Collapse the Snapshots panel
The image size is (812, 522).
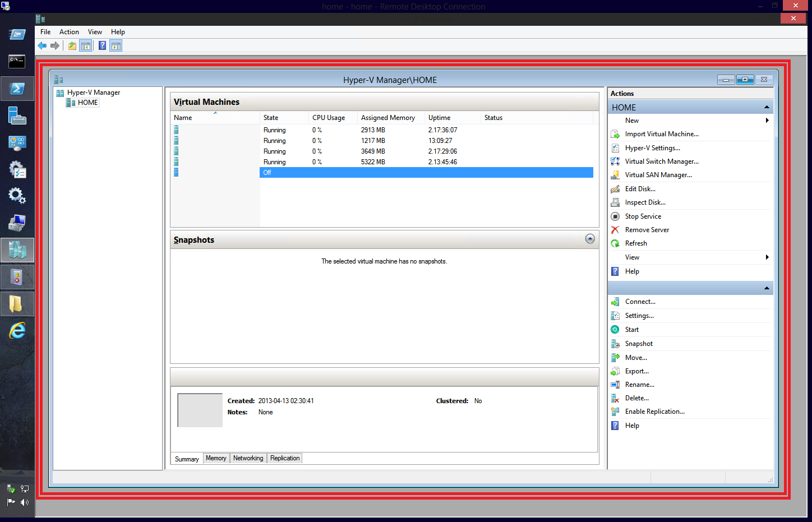[590, 239]
